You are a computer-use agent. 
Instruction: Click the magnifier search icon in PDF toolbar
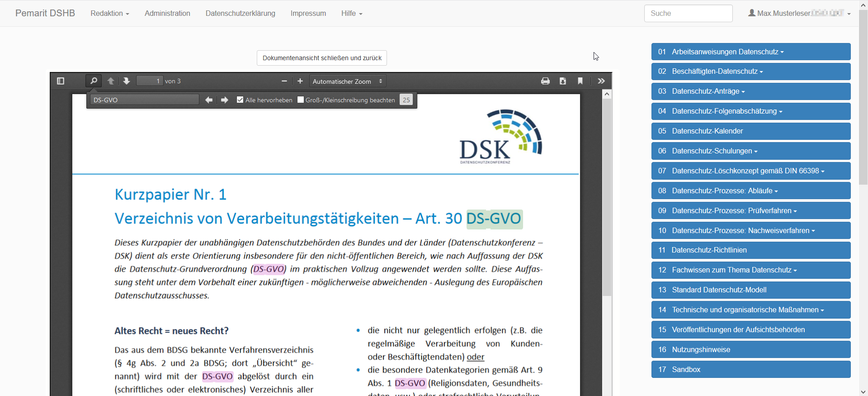(94, 81)
